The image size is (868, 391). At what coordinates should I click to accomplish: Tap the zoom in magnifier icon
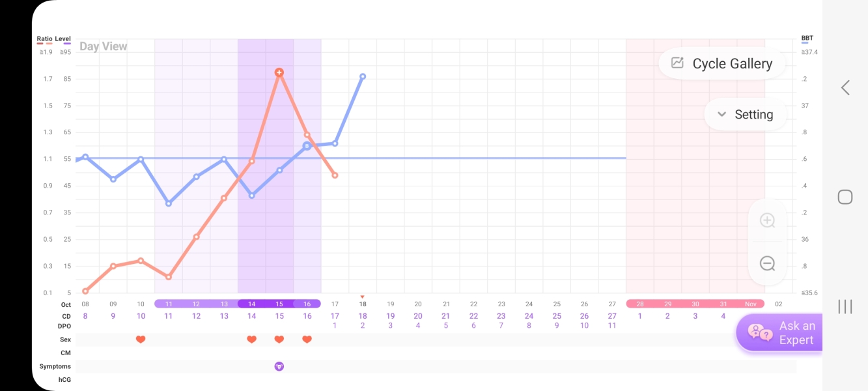click(x=768, y=220)
